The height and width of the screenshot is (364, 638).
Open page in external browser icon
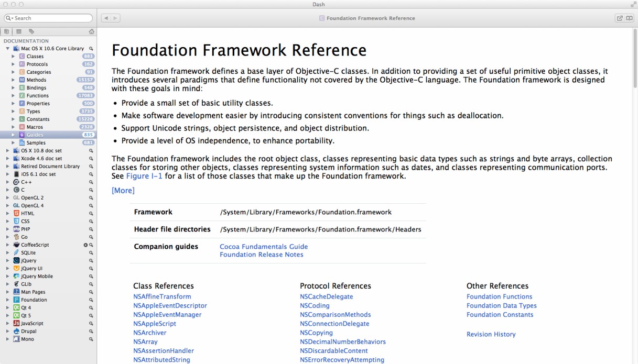pyautogui.click(x=620, y=18)
